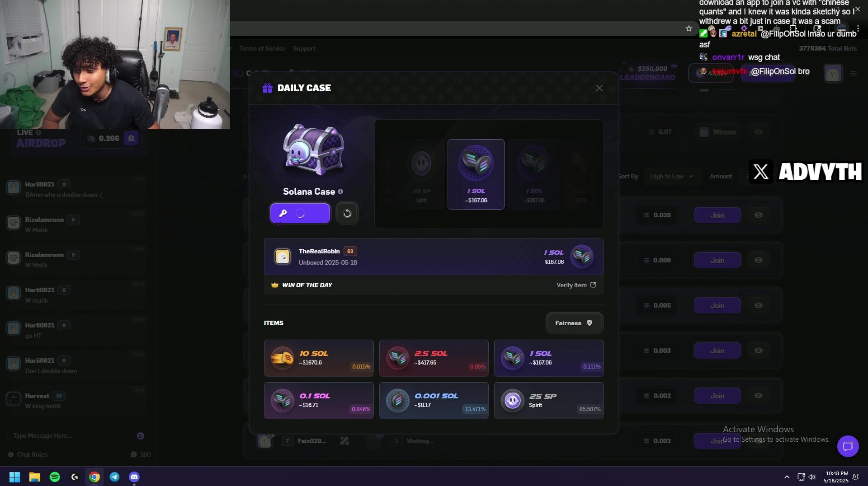
Task: Open the Verify Item external link
Action: [576, 285]
